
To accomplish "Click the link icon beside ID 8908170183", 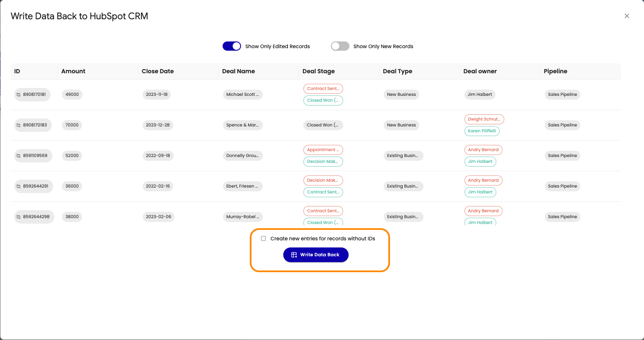I will tap(18, 125).
